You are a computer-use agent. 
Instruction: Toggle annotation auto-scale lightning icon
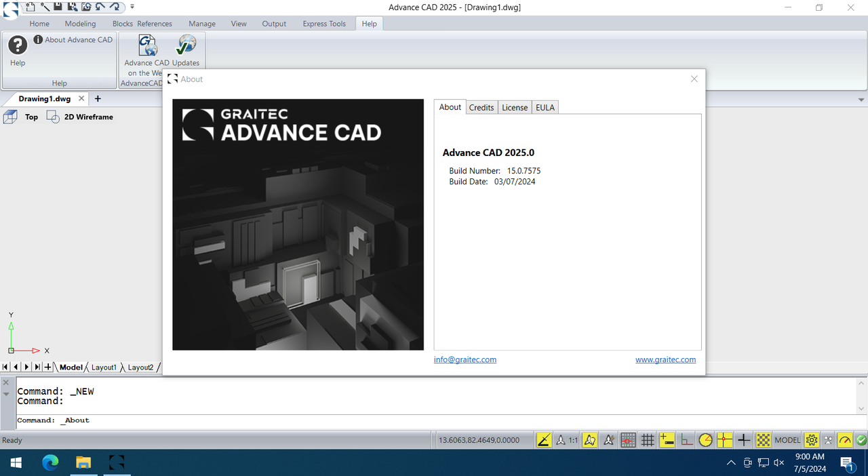(x=609, y=440)
